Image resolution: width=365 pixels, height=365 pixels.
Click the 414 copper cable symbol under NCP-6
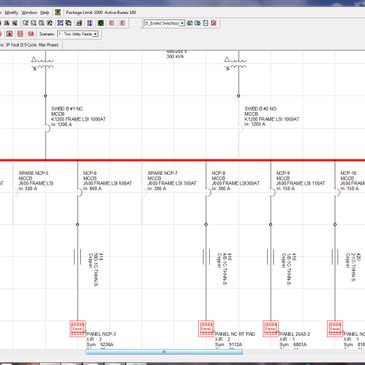pyautogui.click(x=77, y=257)
